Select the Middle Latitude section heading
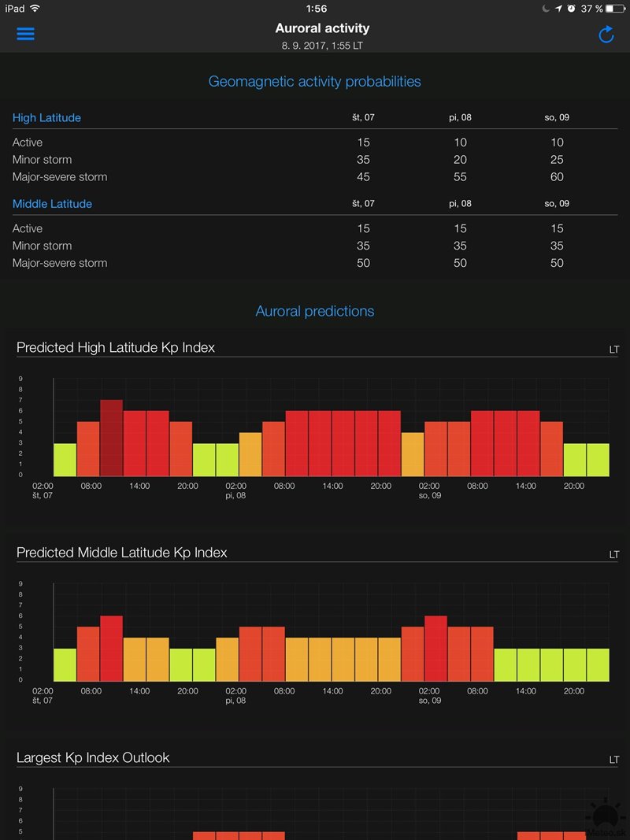Screen dimensions: 630x840 (x=52, y=204)
